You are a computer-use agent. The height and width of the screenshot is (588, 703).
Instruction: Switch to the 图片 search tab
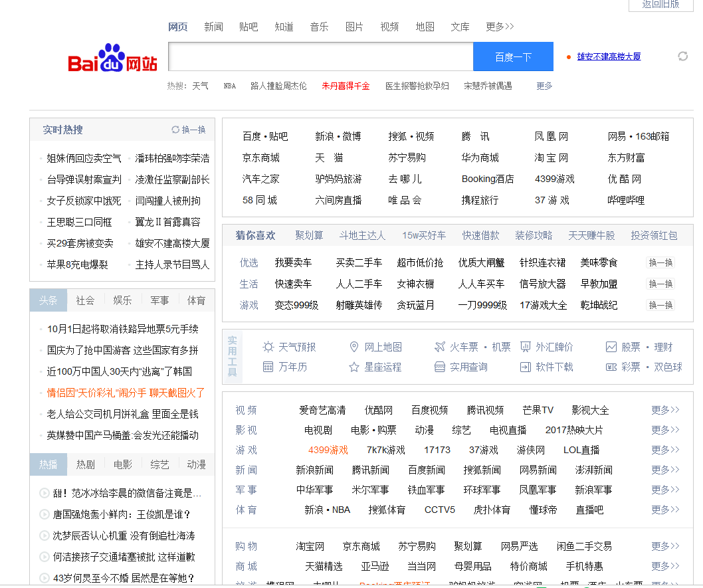click(354, 27)
